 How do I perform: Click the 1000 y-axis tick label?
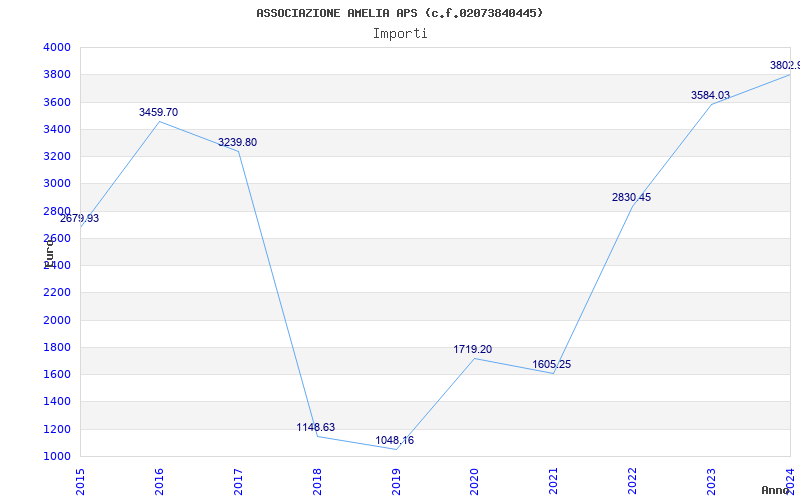tap(56, 457)
